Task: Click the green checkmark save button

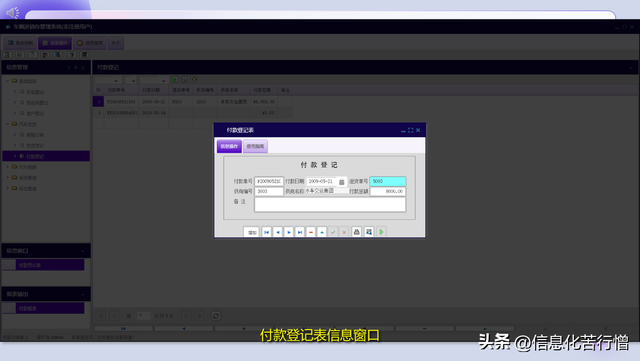Action: coord(333,232)
